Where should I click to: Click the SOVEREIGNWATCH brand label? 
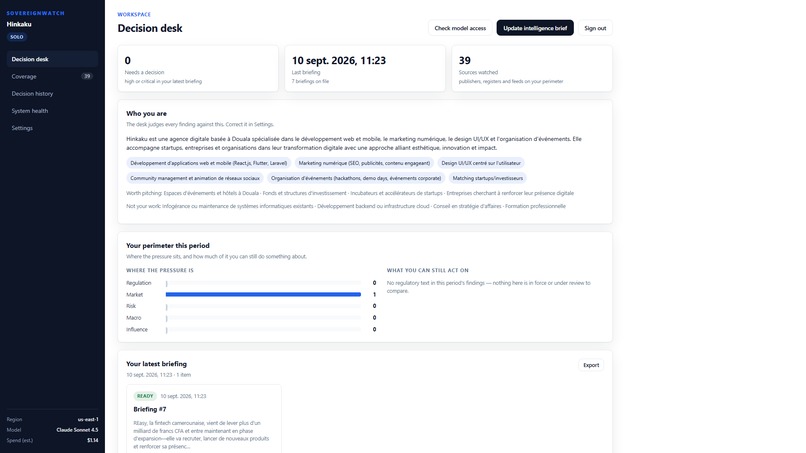click(x=35, y=13)
